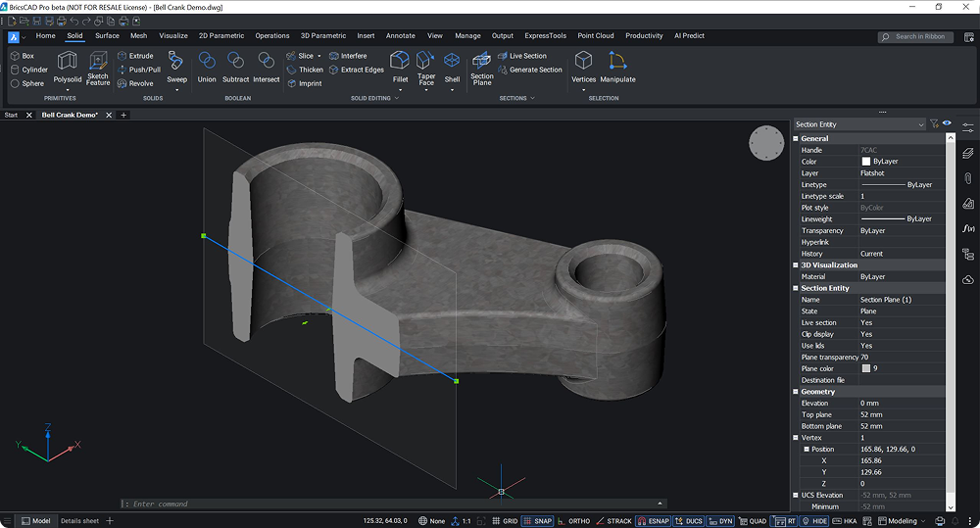Click the Generate Section button

[530, 70]
